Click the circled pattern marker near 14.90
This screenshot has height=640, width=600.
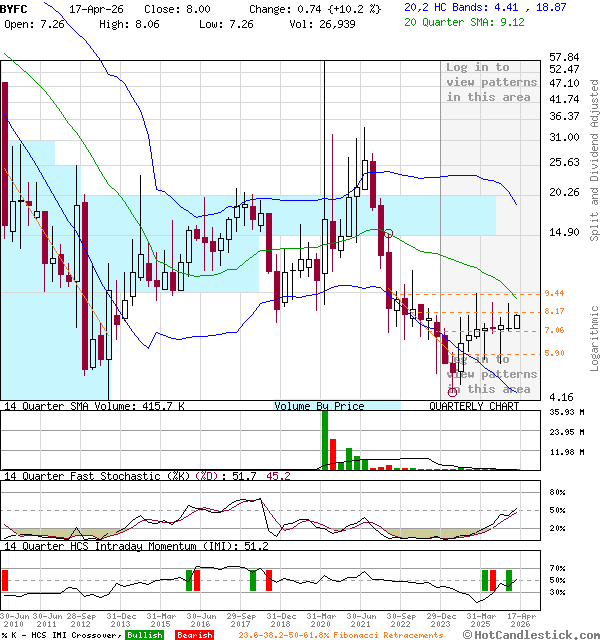coord(388,234)
